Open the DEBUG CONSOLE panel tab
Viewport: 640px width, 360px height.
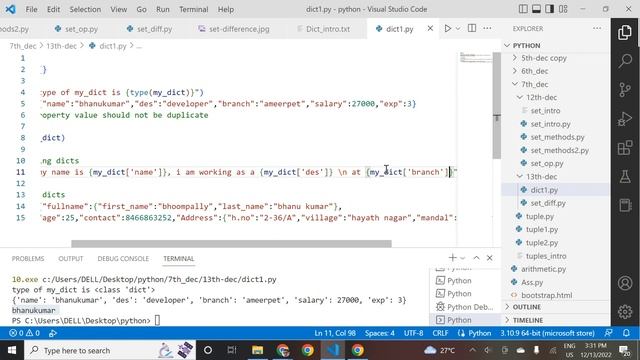[x=123, y=259]
